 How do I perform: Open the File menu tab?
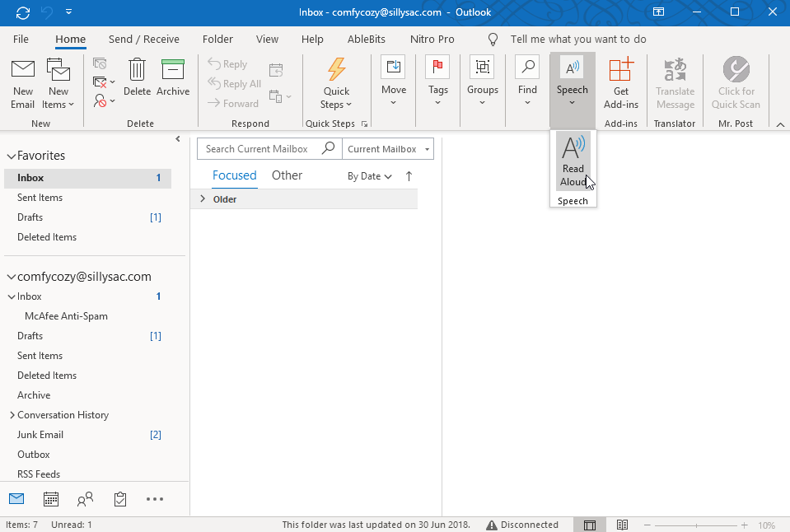[21, 39]
